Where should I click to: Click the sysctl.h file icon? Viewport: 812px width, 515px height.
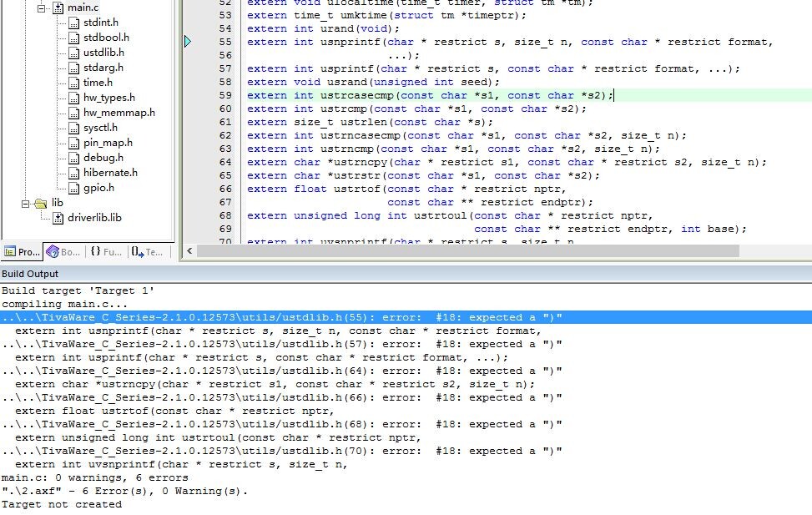coord(74,128)
